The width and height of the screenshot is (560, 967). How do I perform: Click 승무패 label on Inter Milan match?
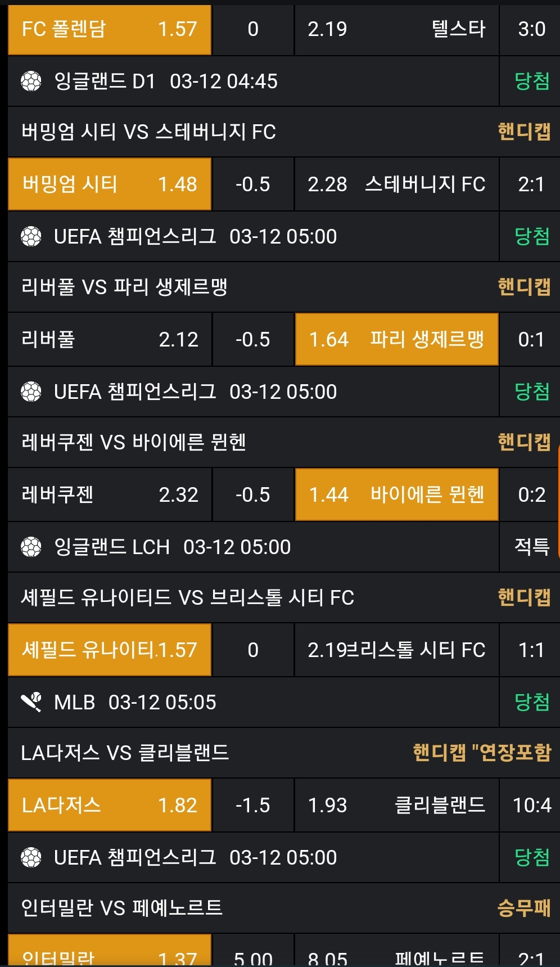[x=523, y=908]
